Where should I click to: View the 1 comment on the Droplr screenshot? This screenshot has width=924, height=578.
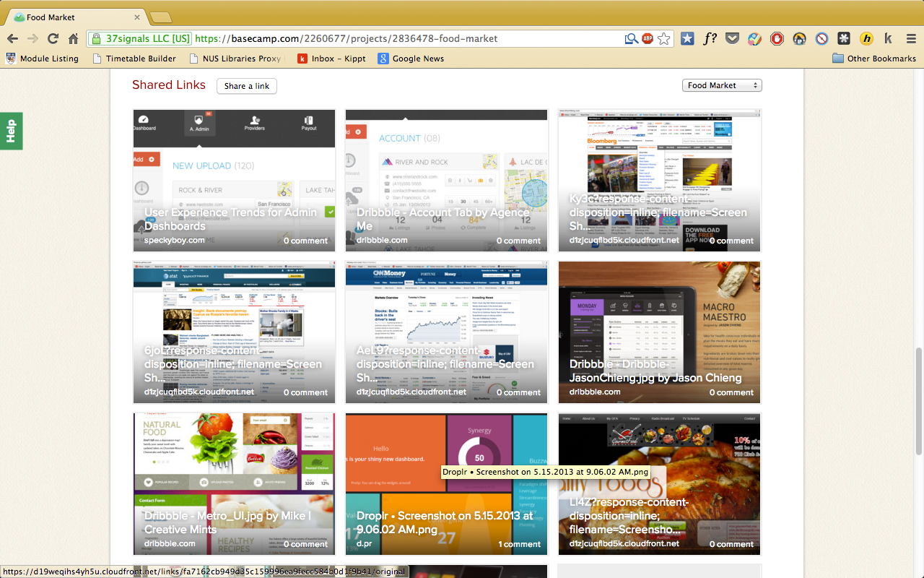[519, 544]
